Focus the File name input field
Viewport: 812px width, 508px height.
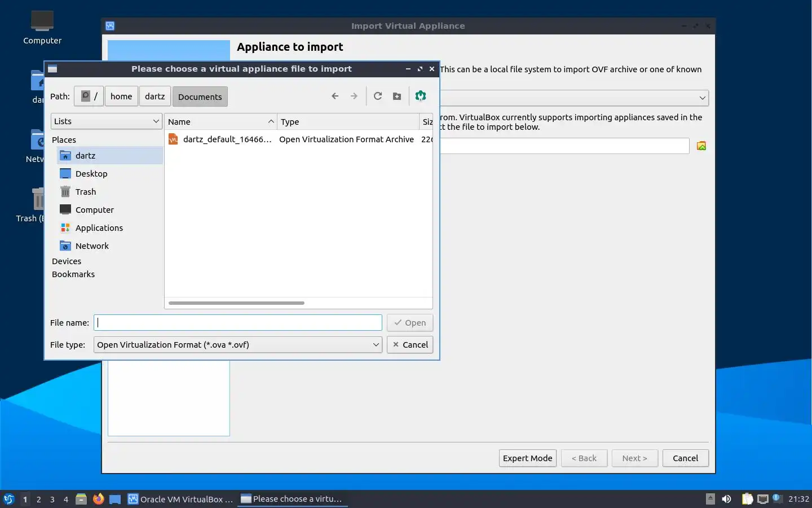click(238, 323)
